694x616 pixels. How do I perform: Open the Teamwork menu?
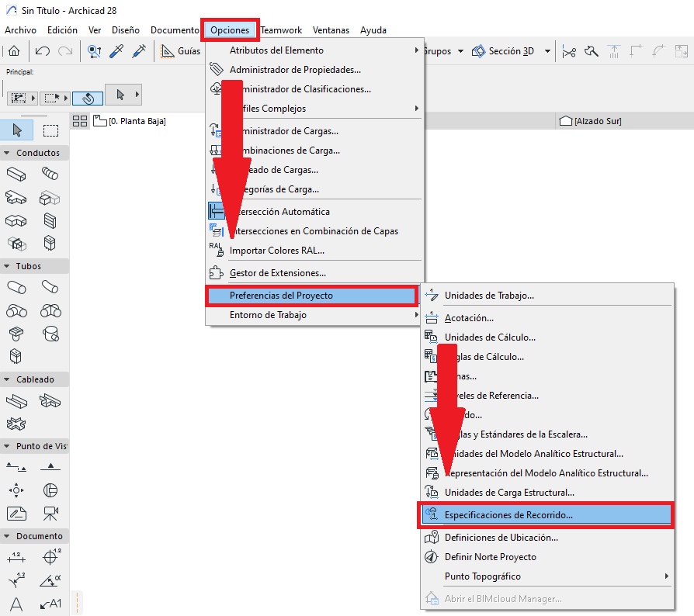[281, 30]
